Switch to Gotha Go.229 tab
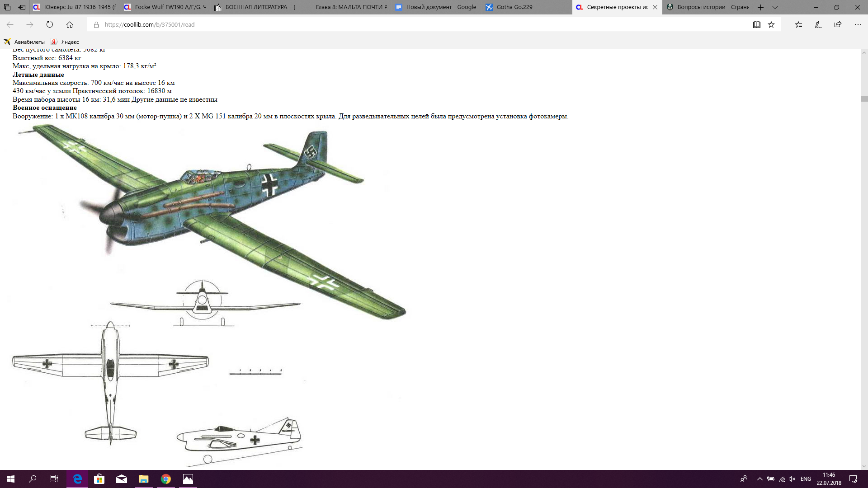This screenshot has height=488, width=868. point(514,7)
